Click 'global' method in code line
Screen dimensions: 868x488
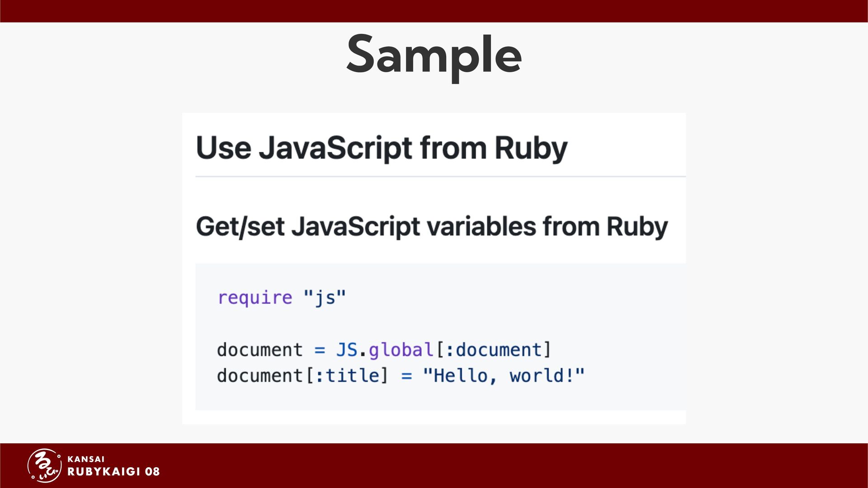pos(401,350)
